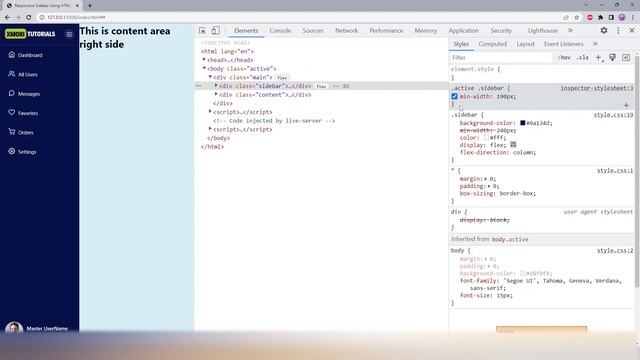640x360 pixels.
Task: Expand the div class sidebar node
Action: click(216, 85)
